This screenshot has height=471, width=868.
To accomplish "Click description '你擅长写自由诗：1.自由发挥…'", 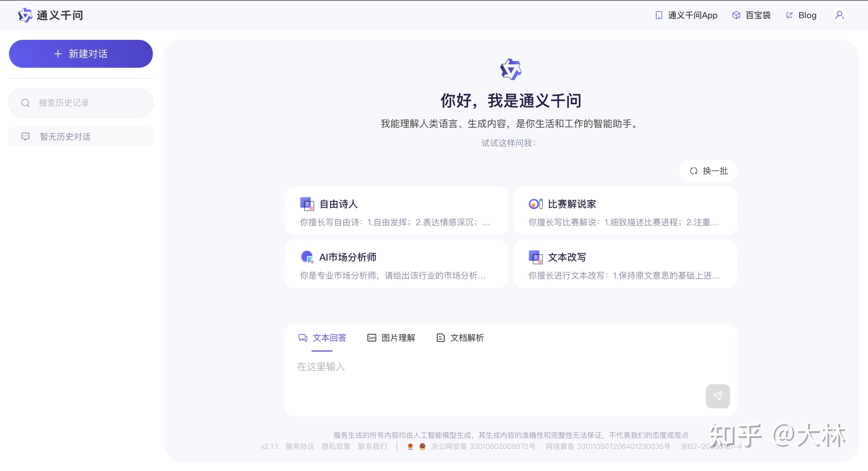I will [395, 222].
